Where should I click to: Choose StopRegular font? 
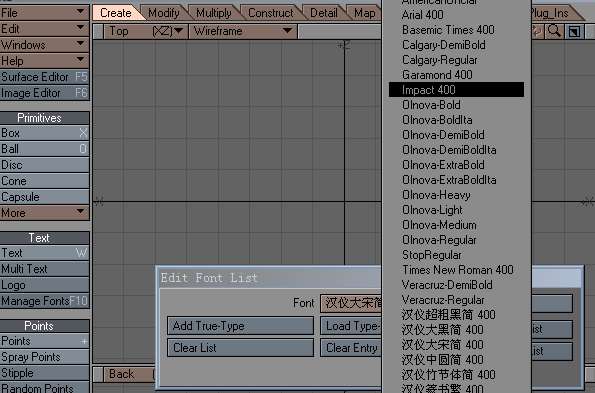tap(456, 255)
